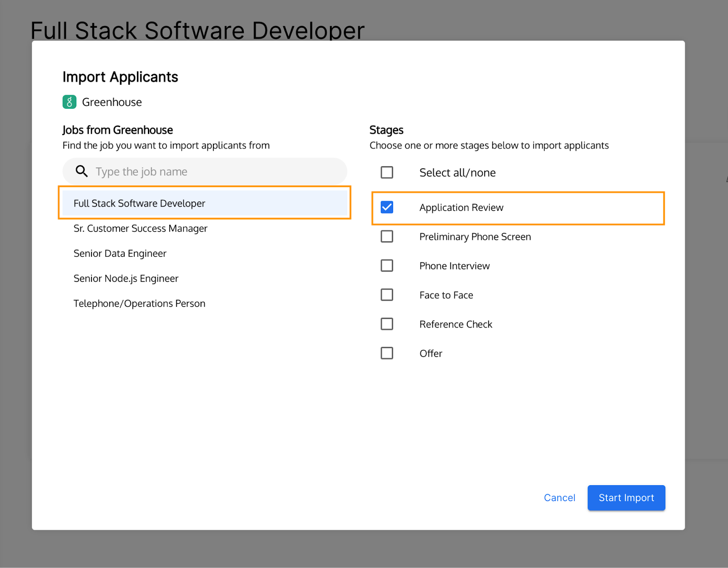The width and height of the screenshot is (728, 568).
Task: Click the Import Applicants heading
Action: click(x=120, y=77)
